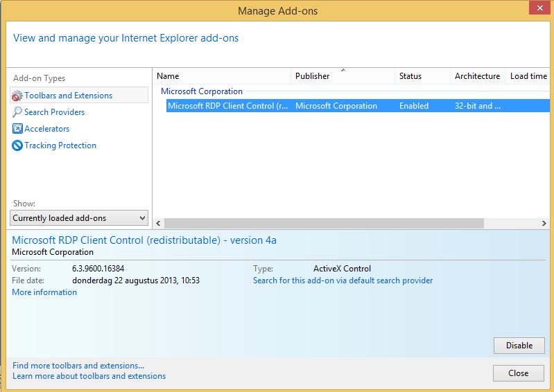Click the Search Providers magnifier icon
Image resolution: width=554 pixels, height=392 pixels.
tap(17, 112)
